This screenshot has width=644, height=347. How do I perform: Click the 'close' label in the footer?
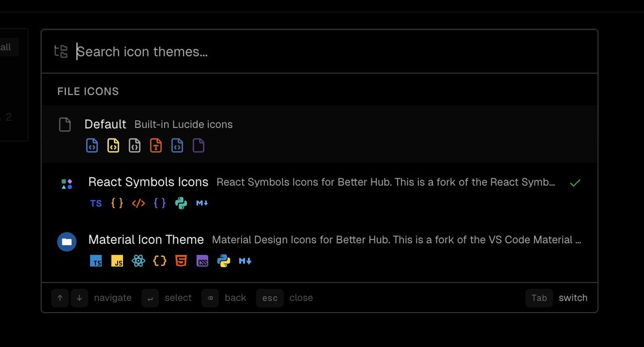click(301, 298)
